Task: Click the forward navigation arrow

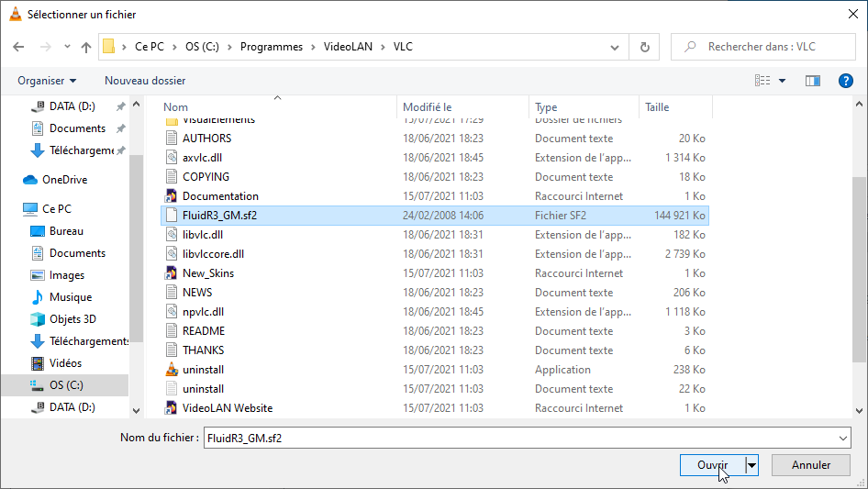Action: 45,47
